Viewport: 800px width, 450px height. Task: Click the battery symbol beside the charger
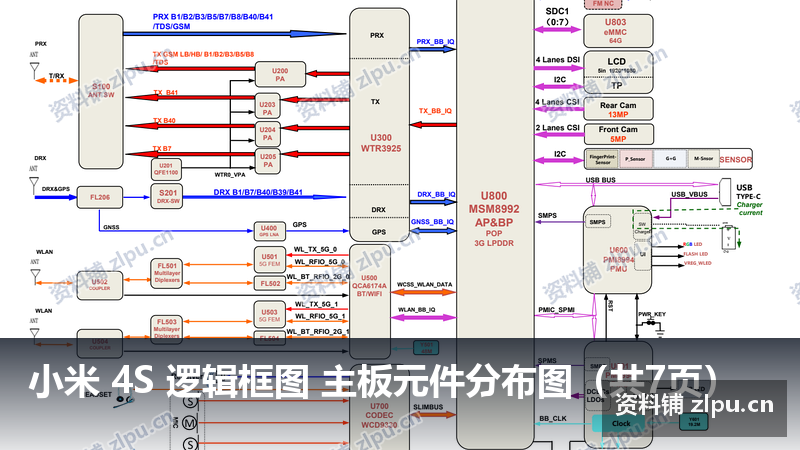[728, 238]
